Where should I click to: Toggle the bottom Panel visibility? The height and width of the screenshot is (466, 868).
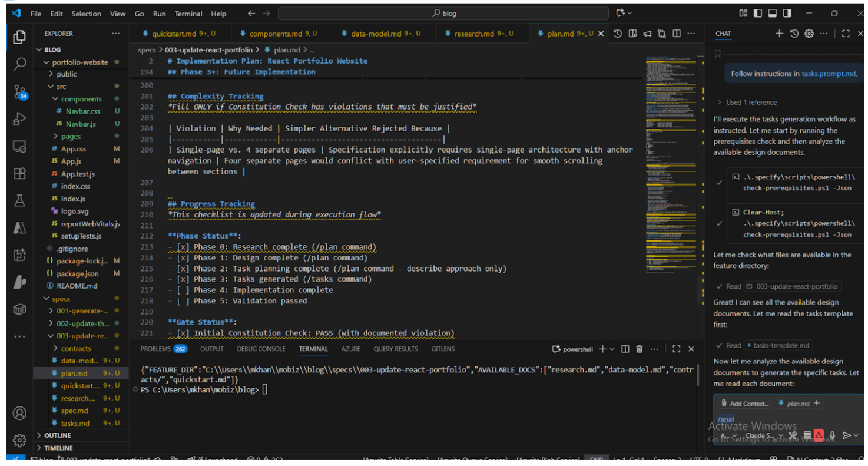pyautogui.click(x=771, y=13)
